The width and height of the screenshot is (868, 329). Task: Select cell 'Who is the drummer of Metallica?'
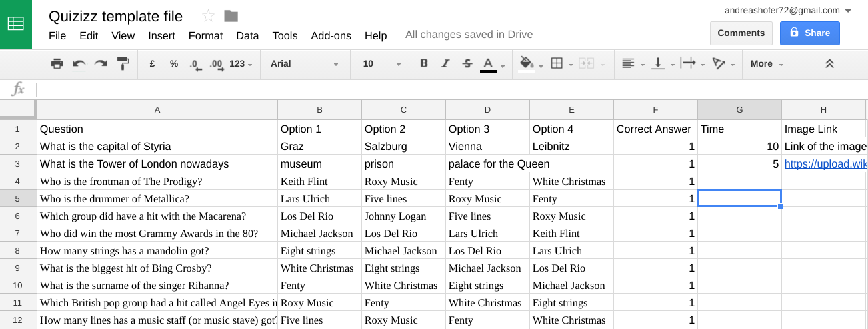157,198
